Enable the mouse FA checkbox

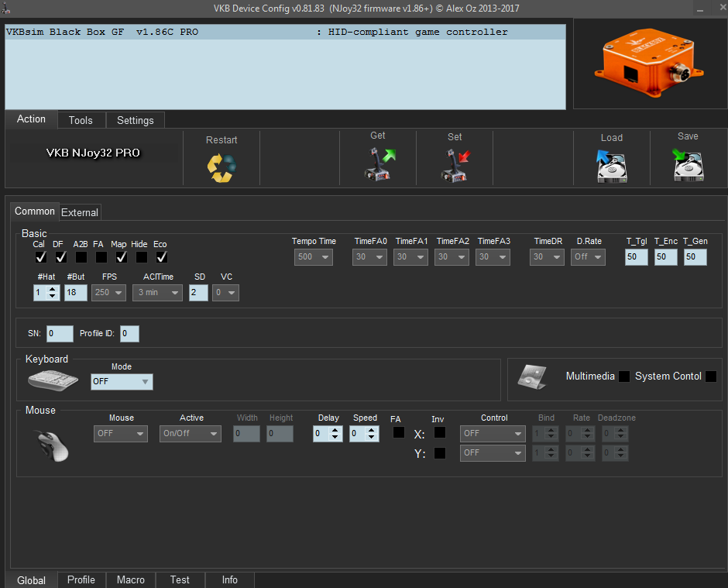tap(398, 432)
